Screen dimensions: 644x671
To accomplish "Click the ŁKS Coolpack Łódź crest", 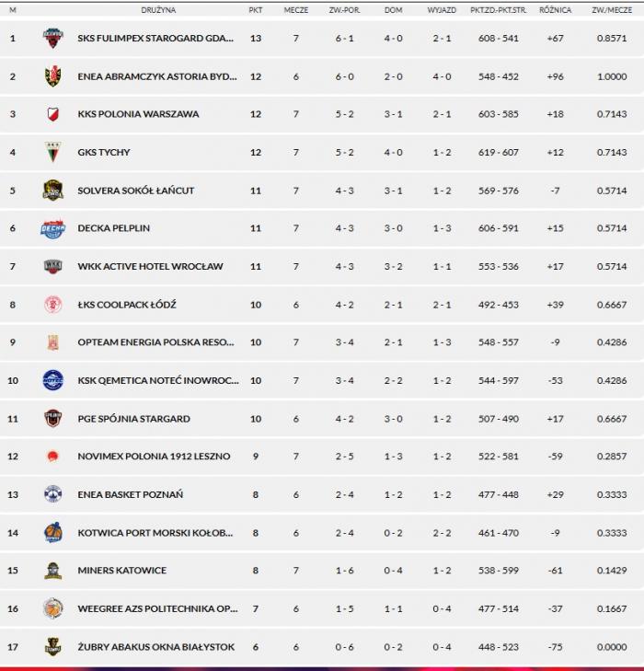I will pos(53,305).
